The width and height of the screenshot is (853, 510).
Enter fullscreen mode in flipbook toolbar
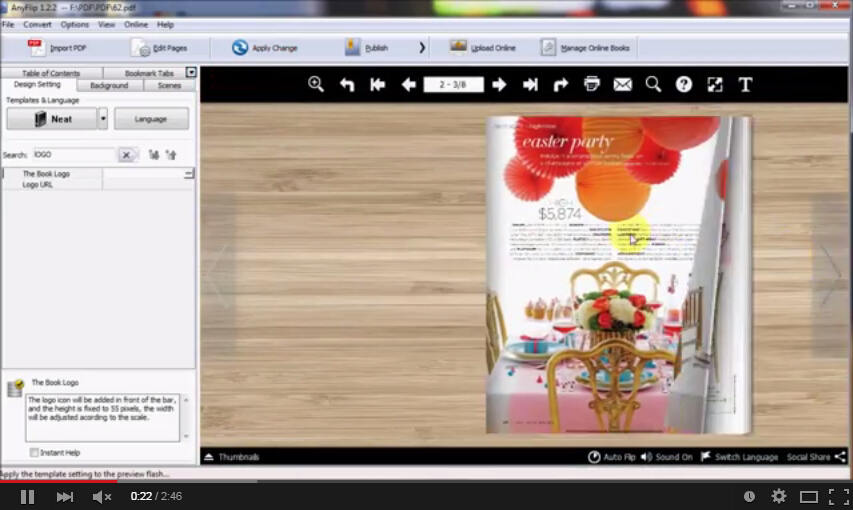click(x=715, y=85)
